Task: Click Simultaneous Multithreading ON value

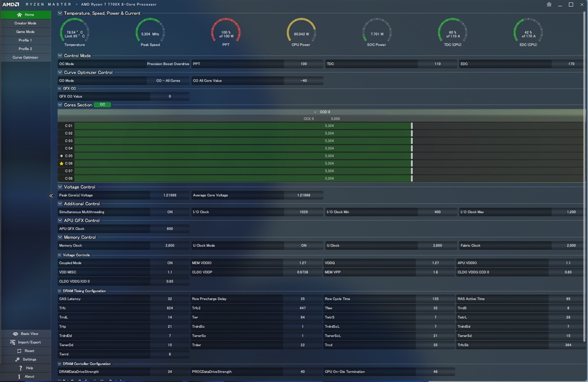Action: (x=170, y=212)
